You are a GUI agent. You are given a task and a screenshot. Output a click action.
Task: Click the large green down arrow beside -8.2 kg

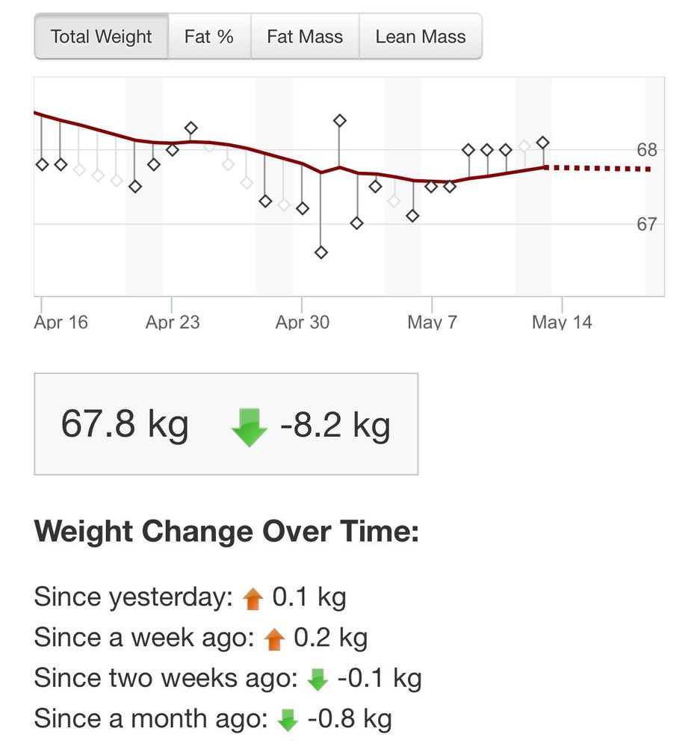(250, 426)
